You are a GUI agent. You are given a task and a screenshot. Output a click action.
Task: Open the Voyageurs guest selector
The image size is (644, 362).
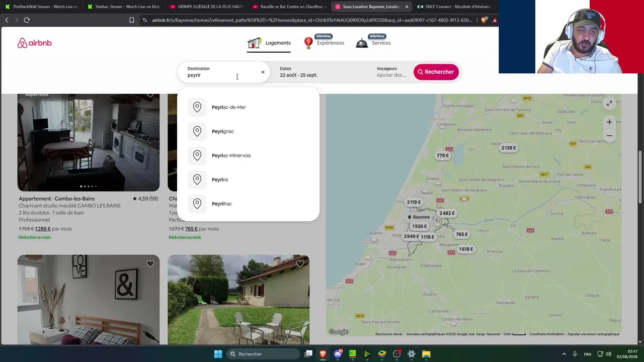(x=391, y=72)
